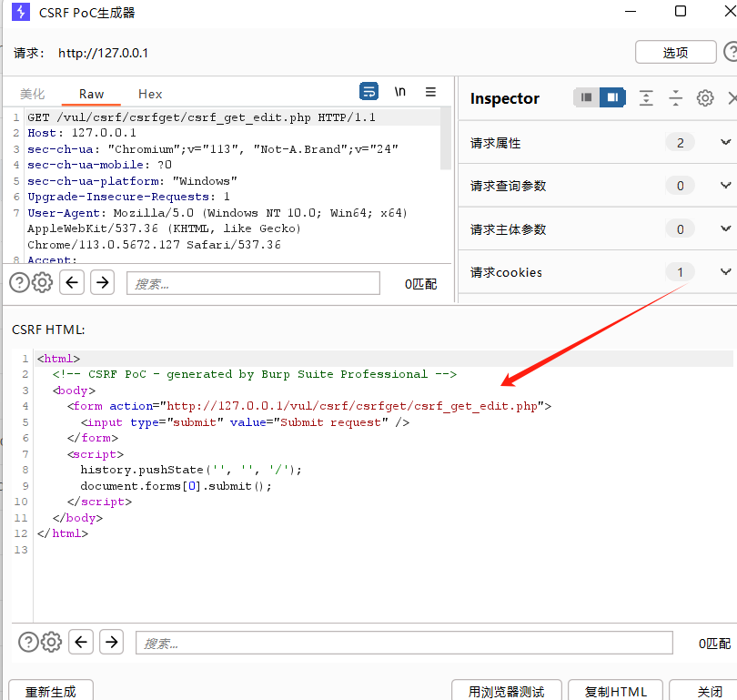Click the history.pushState line
Image resolution: width=737 pixels, height=700 pixels.
(x=191, y=470)
